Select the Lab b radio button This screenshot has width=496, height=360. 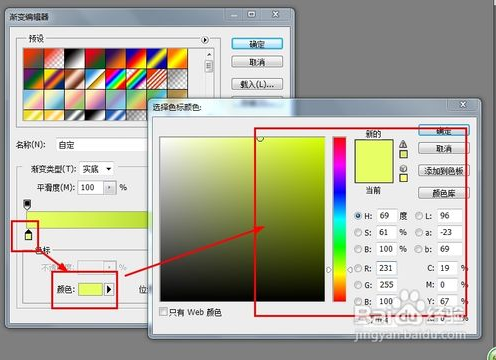418,249
